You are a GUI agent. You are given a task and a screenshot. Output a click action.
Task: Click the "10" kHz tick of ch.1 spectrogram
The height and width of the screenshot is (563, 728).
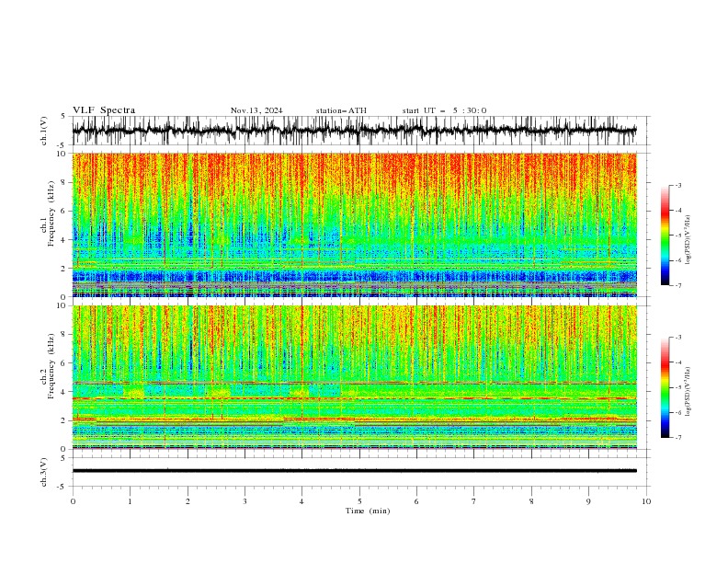[x=62, y=154]
